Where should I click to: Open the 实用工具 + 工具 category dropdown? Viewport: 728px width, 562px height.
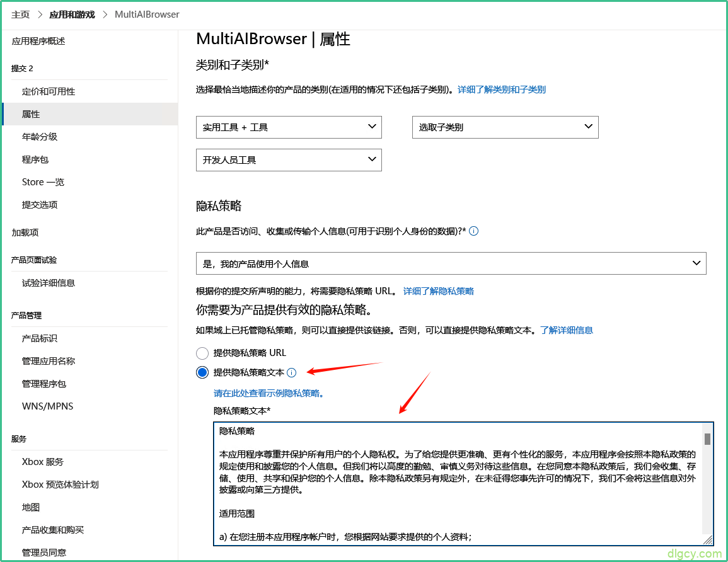pyautogui.click(x=289, y=127)
